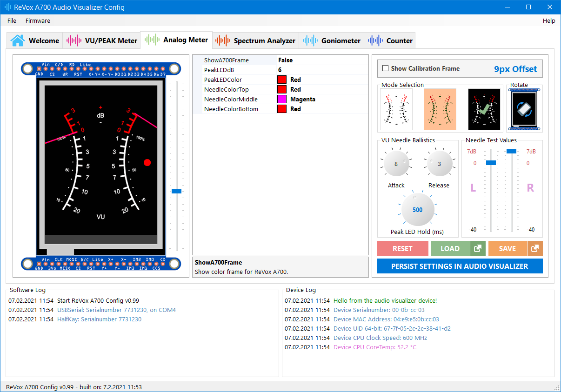Switch to the Spectrum Analyzer tab
The height and width of the screenshot is (392, 561).
[x=255, y=40]
